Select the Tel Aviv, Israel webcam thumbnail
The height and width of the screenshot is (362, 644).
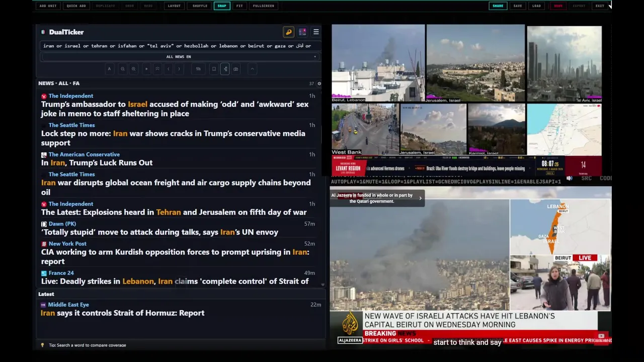coord(564,64)
